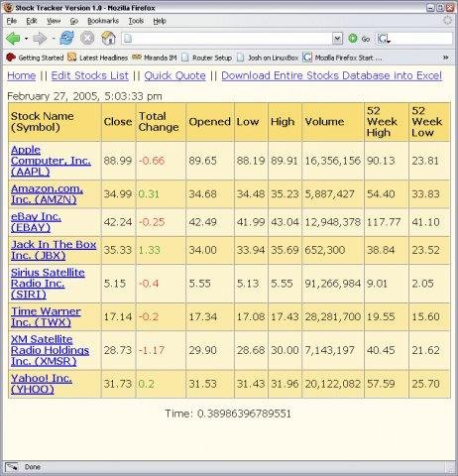Viewport: 458px width, 476px height.
Task: Open the Edit menu
Action: pyautogui.click(x=32, y=21)
